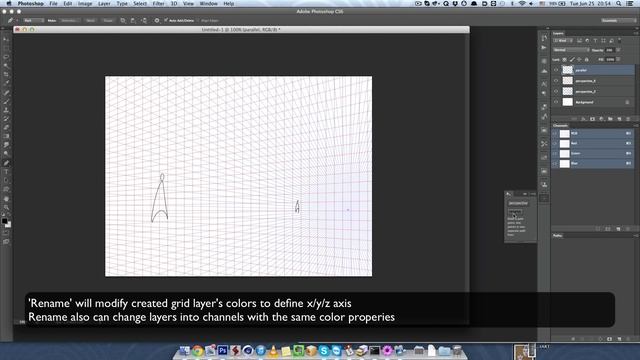This screenshot has width=640, height=360.
Task: Select the Type tool
Action: (x=6, y=172)
